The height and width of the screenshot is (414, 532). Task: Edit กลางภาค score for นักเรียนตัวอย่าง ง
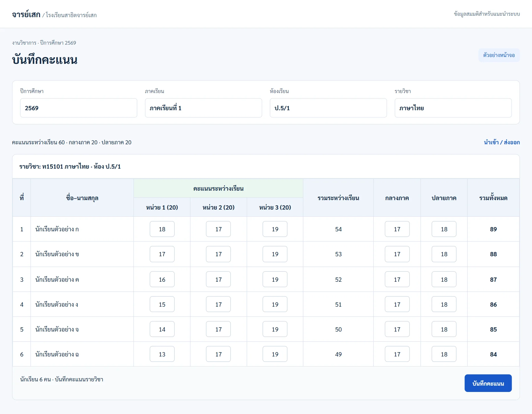(397, 304)
